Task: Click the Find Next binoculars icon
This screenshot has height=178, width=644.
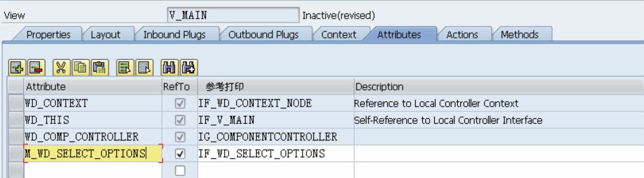Action: coord(189,68)
